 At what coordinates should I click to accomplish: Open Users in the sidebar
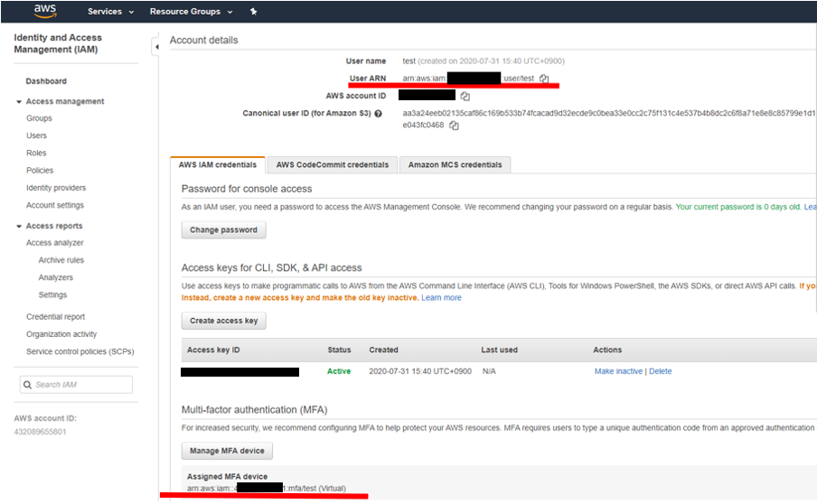(x=36, y=135)
